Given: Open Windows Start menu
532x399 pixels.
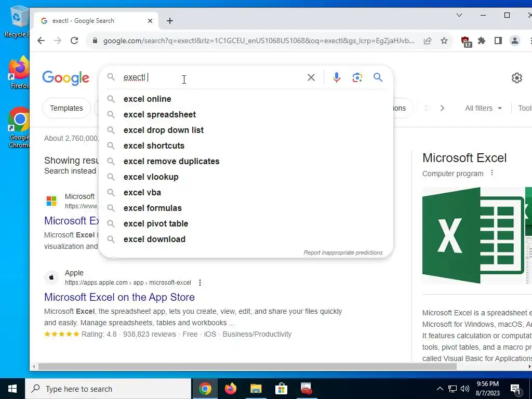Looking at the screenshot, I should point(12,389).
